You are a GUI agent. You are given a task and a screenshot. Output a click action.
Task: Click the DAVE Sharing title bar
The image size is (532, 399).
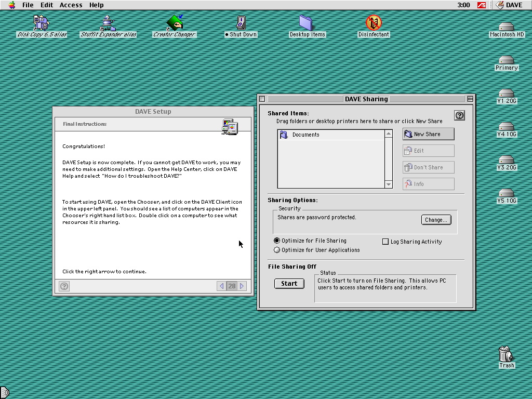pyautogui.click(x=366, y=99)
